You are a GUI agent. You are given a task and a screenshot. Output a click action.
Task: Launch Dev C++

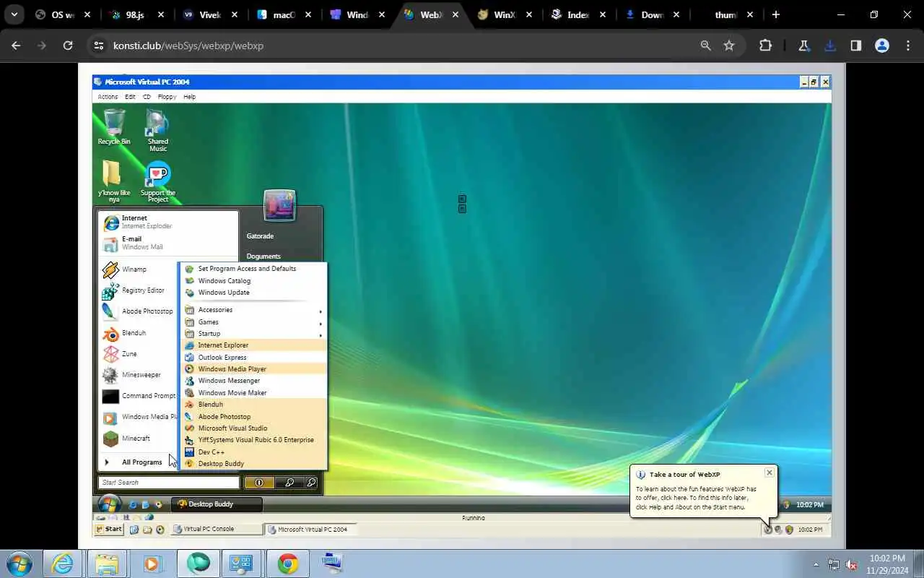[253, 452]
